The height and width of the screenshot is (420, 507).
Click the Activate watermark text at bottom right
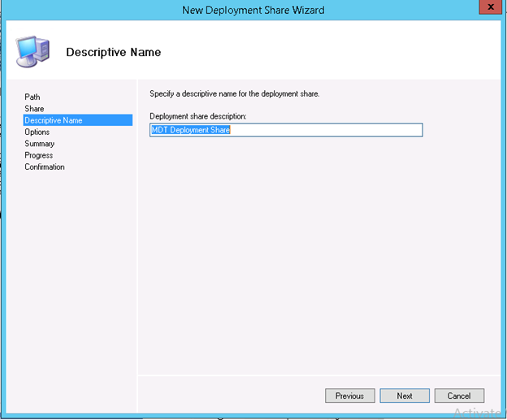479,412
